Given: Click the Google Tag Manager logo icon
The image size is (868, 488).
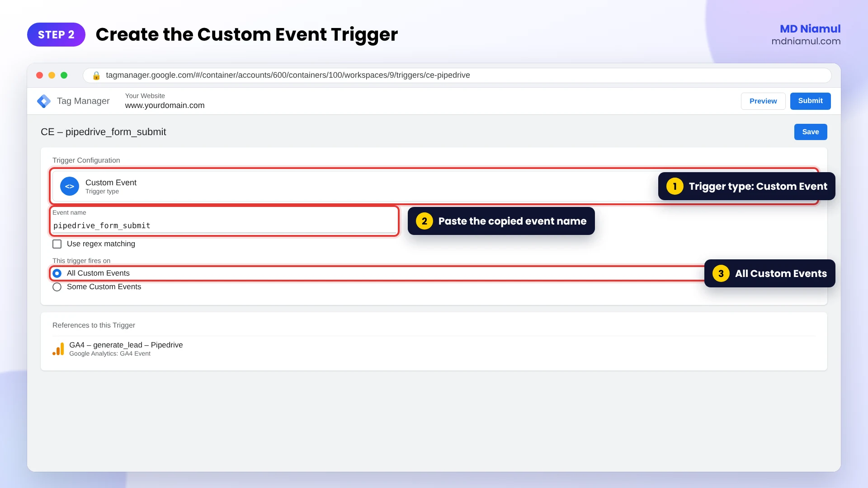Looking at the screenshot, I should pos(44,101).
